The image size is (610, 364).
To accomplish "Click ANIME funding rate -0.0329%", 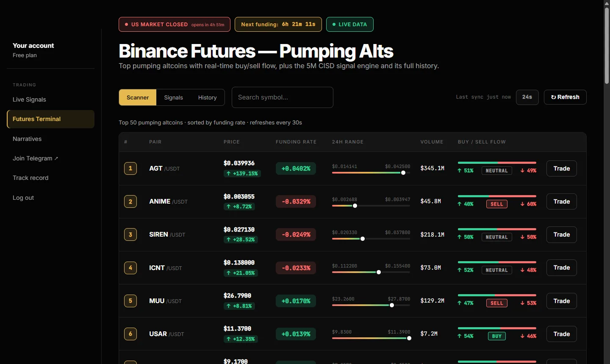I will (x=296, y=201).
